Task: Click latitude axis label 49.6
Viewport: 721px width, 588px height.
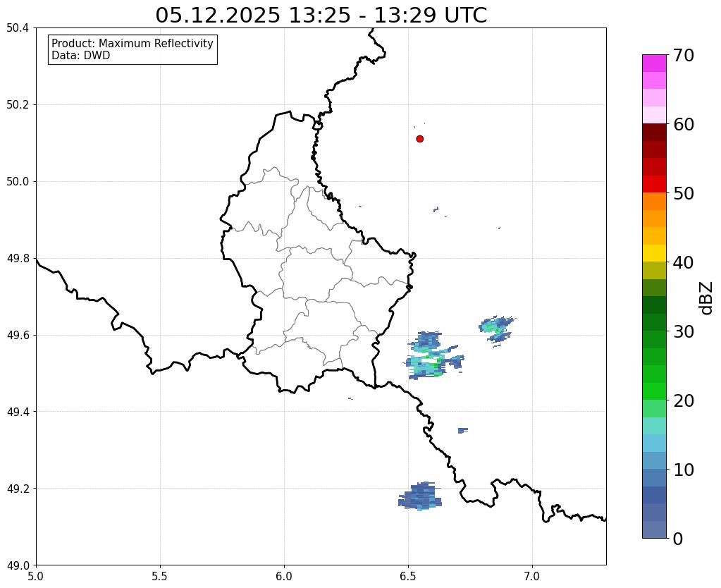Action: 18,336
